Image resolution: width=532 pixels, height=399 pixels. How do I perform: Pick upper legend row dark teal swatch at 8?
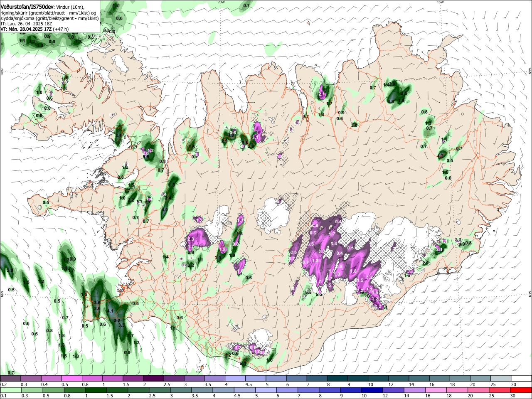click(337, 378)
